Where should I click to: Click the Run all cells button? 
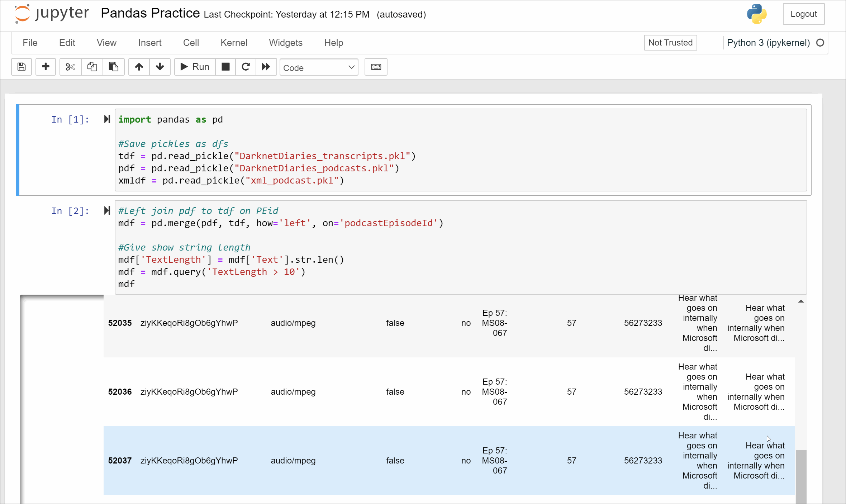point(266,67)
